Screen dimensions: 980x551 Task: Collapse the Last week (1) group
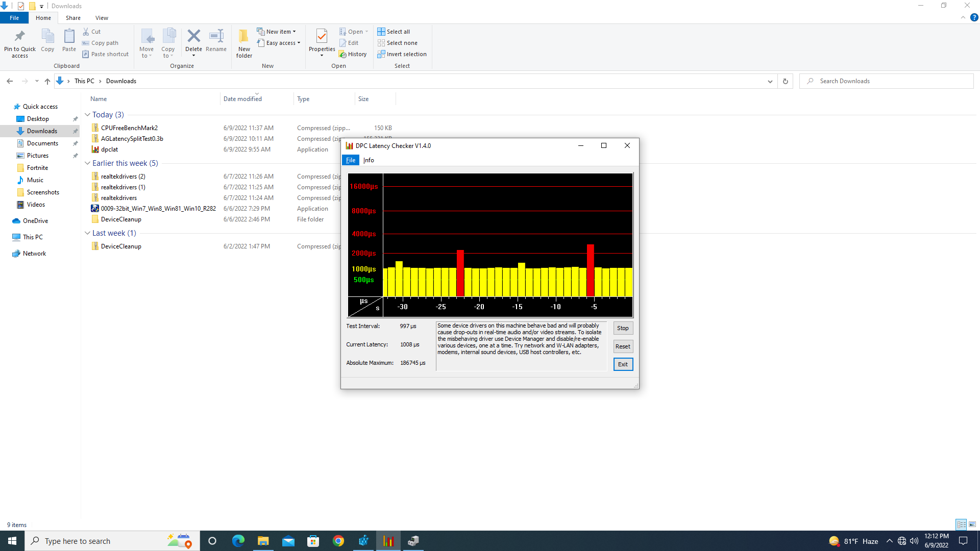(87, 233)
